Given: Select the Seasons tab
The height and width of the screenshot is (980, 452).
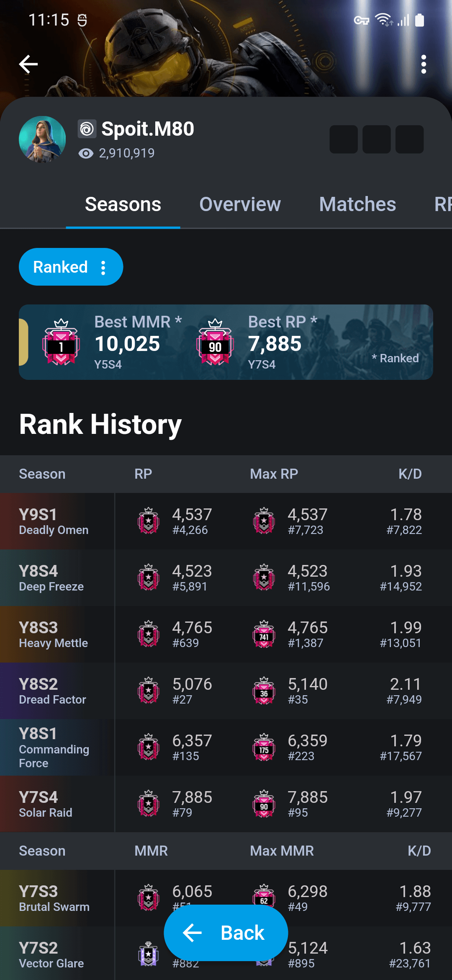Looking at the screenshot, I should (x=123, y=204).
